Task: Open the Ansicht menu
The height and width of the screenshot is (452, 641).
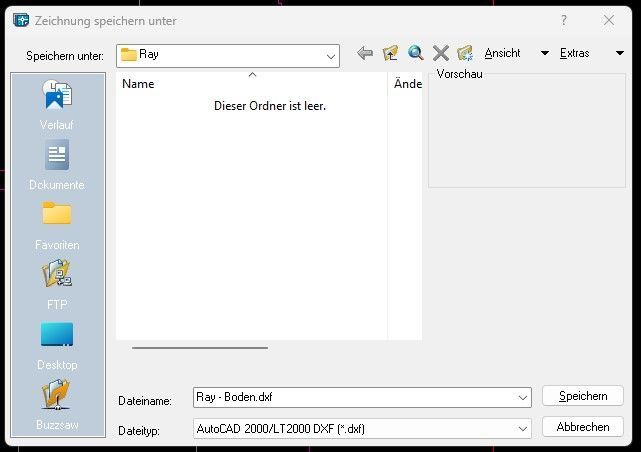Action: click(502, 54)
